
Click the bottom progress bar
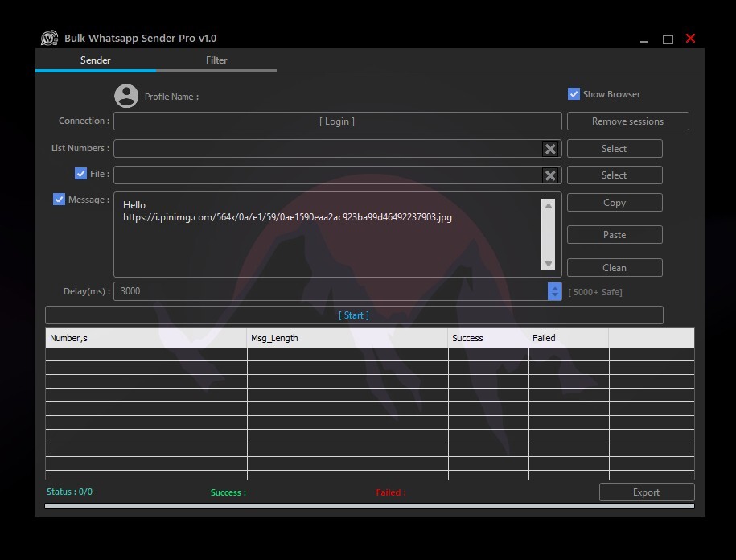point(369,505)
